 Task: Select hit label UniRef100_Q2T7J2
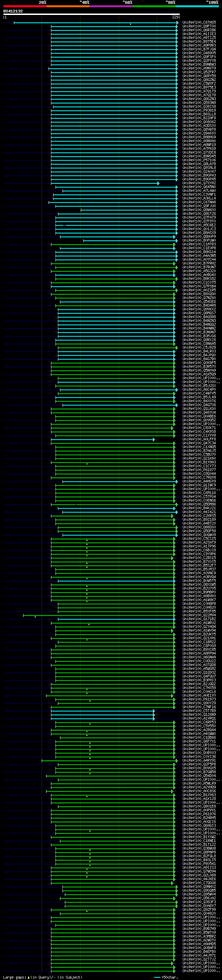pyautogui.click(x=199, y=959)
